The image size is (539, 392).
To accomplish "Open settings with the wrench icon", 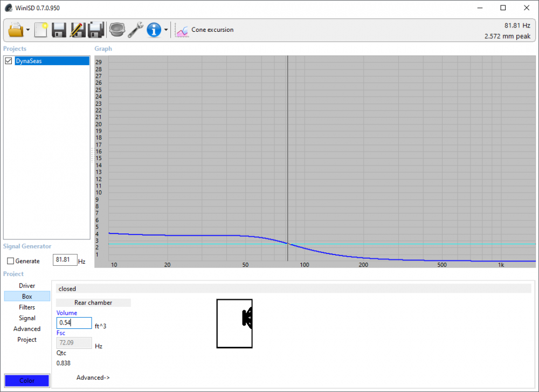I will tap(135, 30).
